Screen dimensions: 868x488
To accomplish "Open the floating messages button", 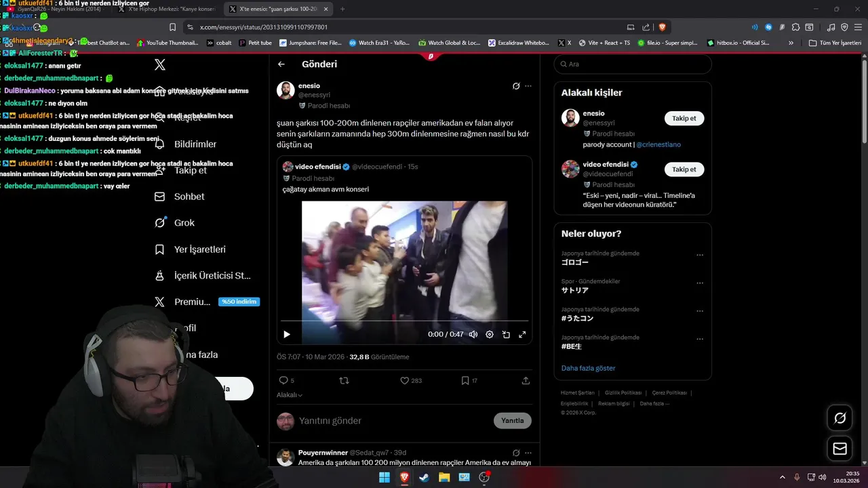I will click(840, 449).
